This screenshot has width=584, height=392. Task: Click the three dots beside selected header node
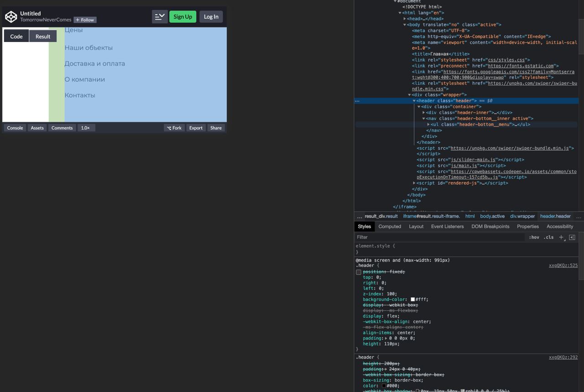click(x=357, y=101)
